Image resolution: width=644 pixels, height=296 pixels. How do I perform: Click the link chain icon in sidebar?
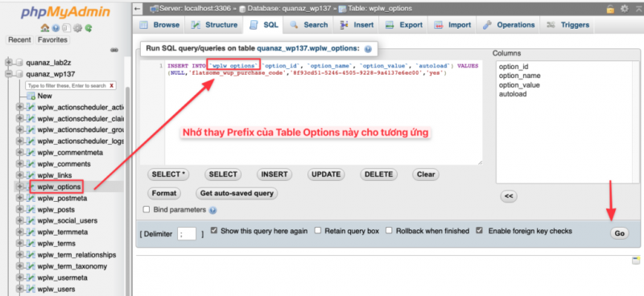pos(114,50)
